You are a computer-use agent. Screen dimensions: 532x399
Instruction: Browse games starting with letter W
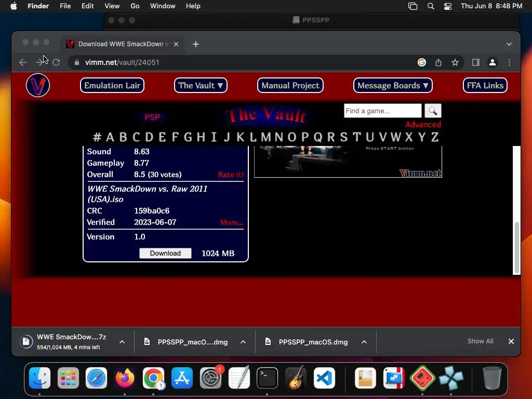pyautogui.click(x=395, y=137)
